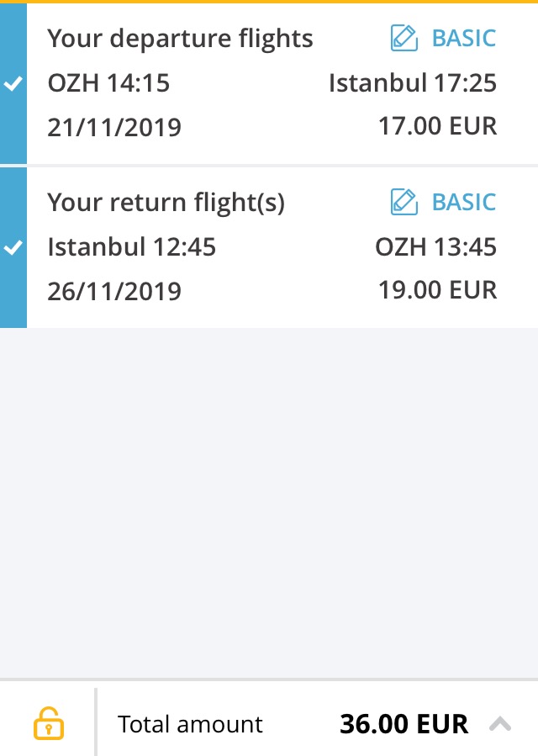
Task: Select the BASIC fare label for return
Action: click(x=464, y=202)
